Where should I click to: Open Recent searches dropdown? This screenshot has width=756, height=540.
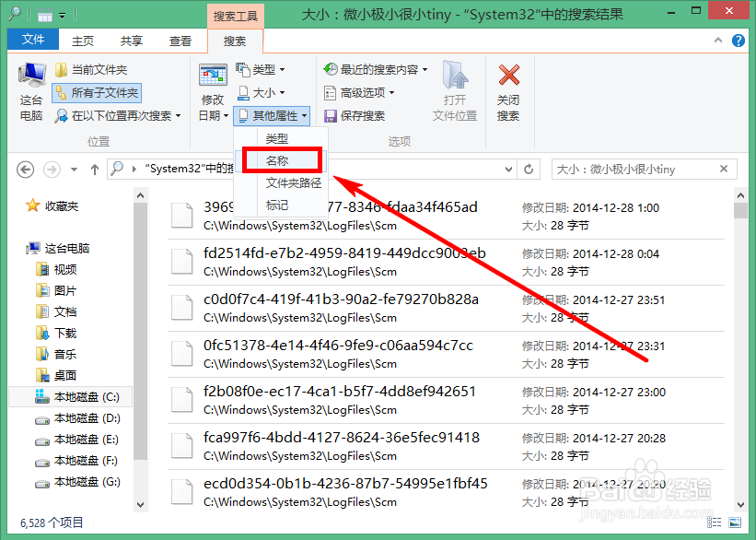[x=375, y=70]
